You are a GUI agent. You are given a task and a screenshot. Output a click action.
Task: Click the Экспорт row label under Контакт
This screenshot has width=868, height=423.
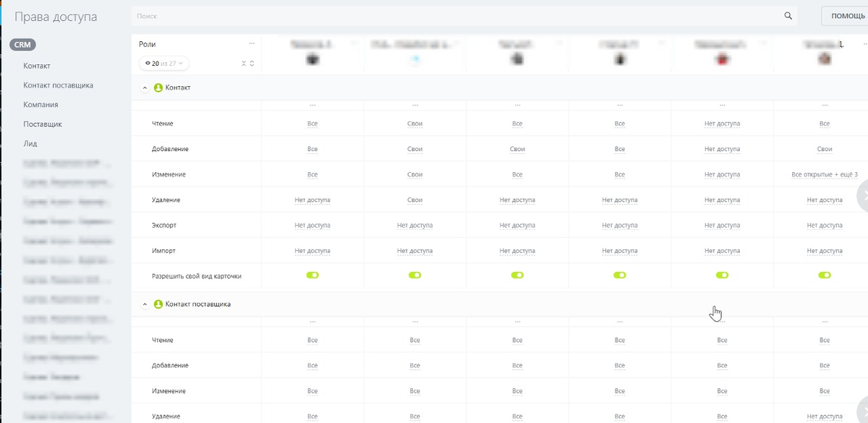164,225
